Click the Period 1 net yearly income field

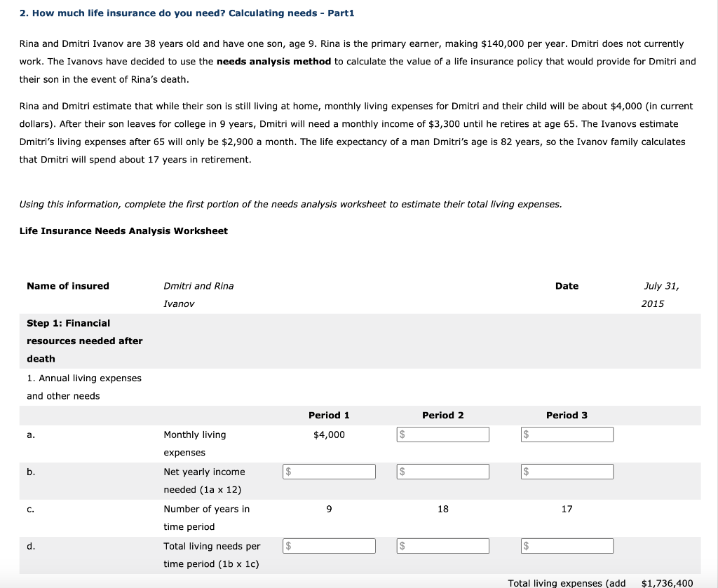(x=329, y=471)
